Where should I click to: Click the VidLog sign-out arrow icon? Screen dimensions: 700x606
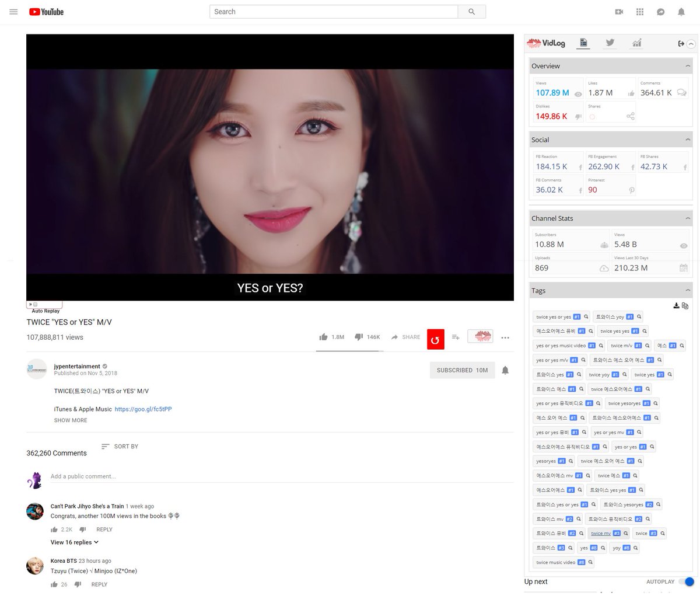(681, 43)
